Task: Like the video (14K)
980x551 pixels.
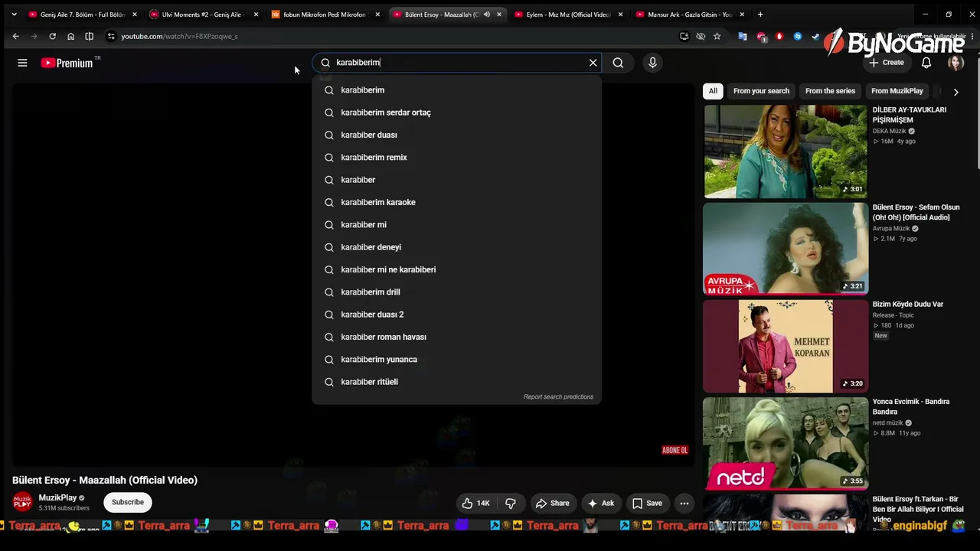Action: (x=475, y=503)
